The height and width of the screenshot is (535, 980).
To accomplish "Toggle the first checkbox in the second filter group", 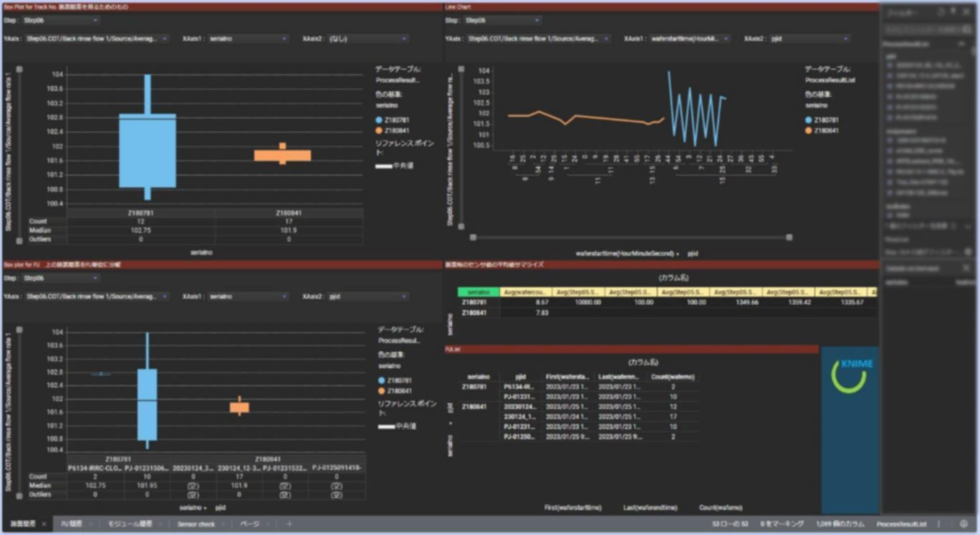I will click(x=890, y=140).
